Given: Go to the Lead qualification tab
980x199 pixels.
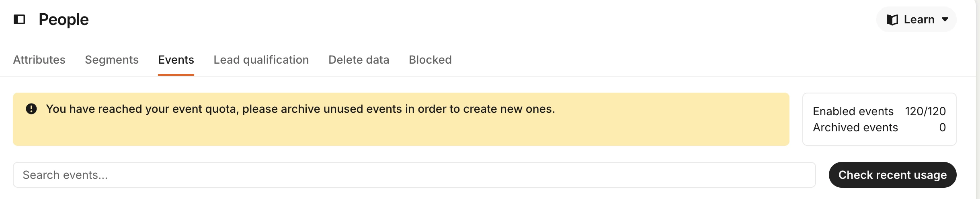Looking at the screenshot, I should pyautogui.click(x=261, y=60).
